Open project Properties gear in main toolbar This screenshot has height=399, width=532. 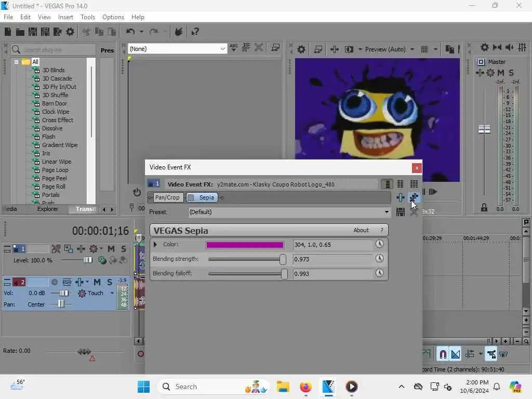[70, 32]
